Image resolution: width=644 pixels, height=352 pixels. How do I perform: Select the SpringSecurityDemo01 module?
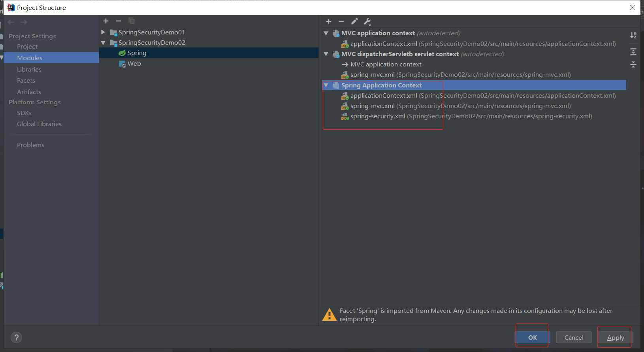click(x=152, y=32)
